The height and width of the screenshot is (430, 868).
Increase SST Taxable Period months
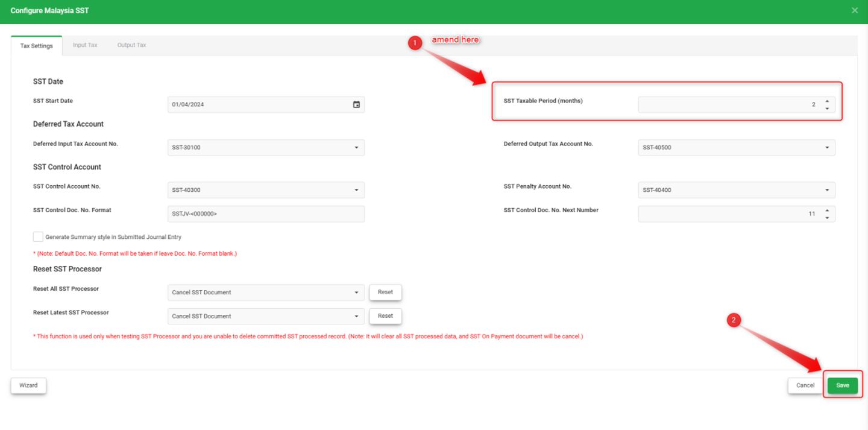[x=827, y=101]
